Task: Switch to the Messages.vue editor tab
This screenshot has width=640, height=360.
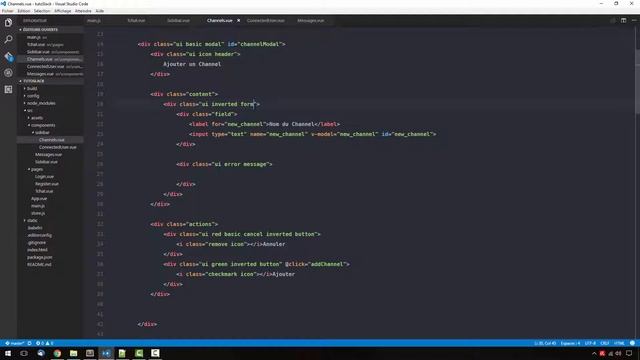Action: [311, 20]
